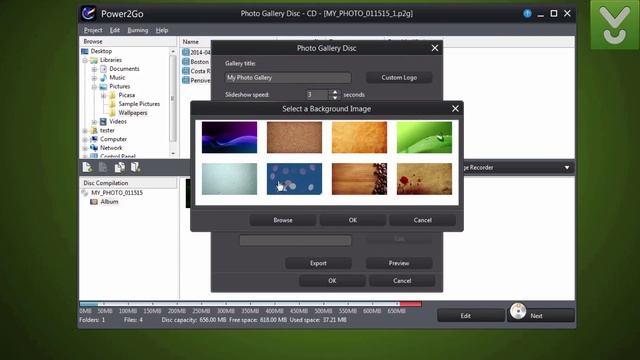Viewport: 640px width, 360px height.
Task: Click the Computer icon in tree
Action: [x=94, y=139]
